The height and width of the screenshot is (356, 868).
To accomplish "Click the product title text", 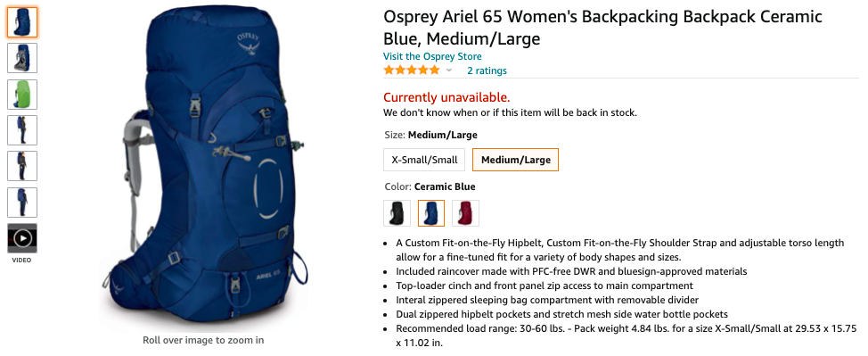I will [x=602, y=28].
